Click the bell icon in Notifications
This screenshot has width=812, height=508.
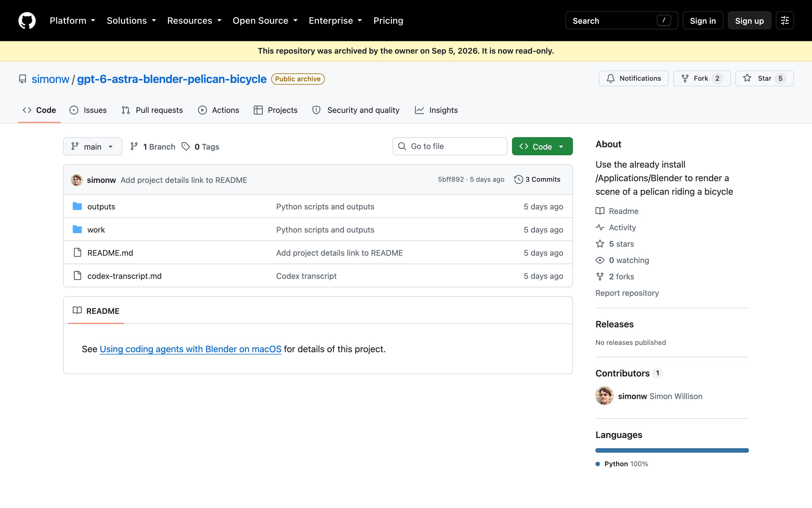point(610,78)
